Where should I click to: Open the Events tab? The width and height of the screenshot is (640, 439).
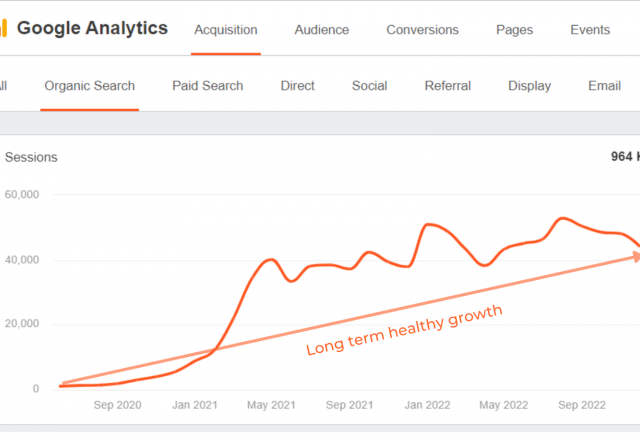[x=590, y=30]
